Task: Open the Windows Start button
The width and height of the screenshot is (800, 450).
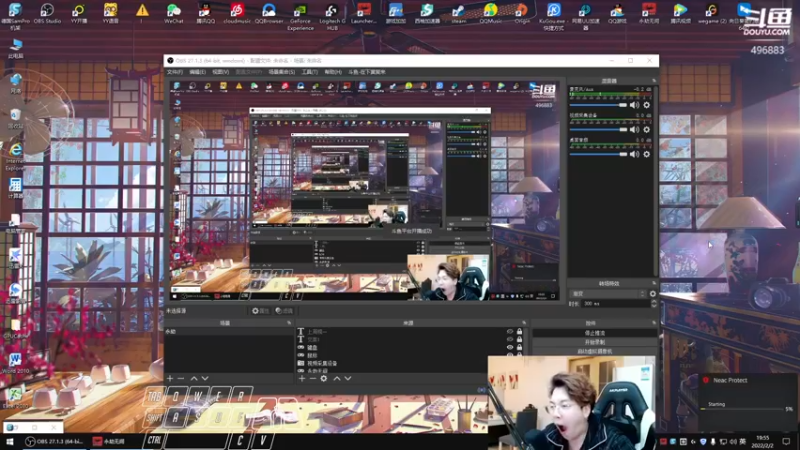Action: 10,441
